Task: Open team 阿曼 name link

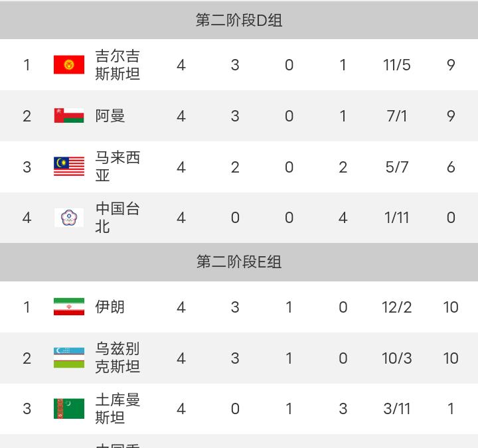Action: [110, 116]
